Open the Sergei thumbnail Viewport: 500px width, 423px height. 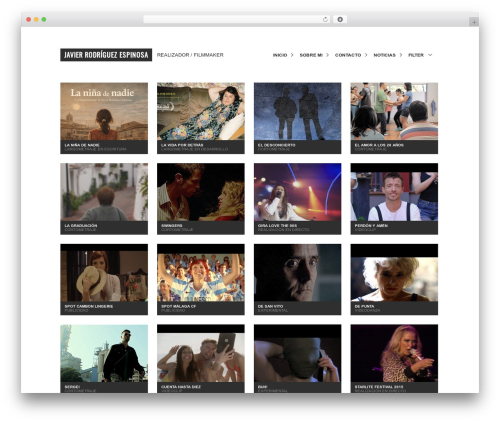point(104,353)
